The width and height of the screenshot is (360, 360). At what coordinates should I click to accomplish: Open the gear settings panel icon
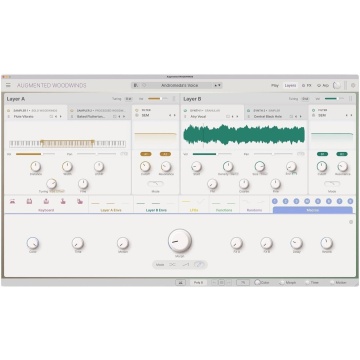[353, 85]
